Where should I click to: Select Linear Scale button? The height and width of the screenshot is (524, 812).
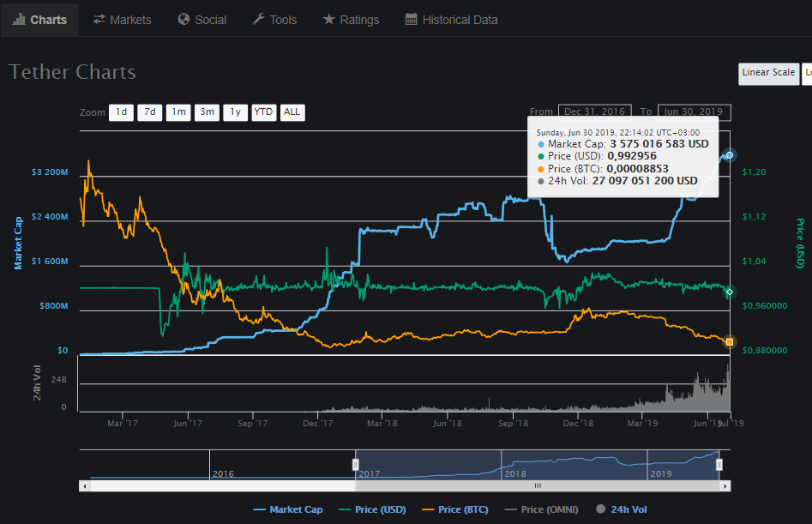coord(768,73)
